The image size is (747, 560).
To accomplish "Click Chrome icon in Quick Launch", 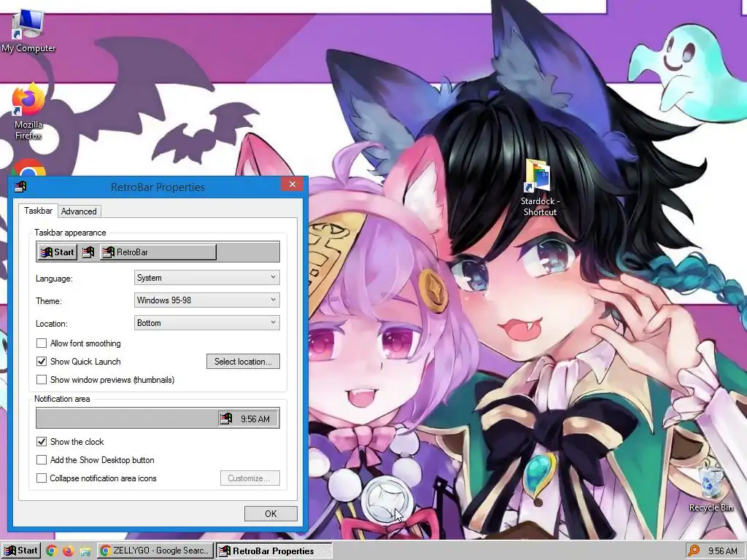I will coord(52,551).
